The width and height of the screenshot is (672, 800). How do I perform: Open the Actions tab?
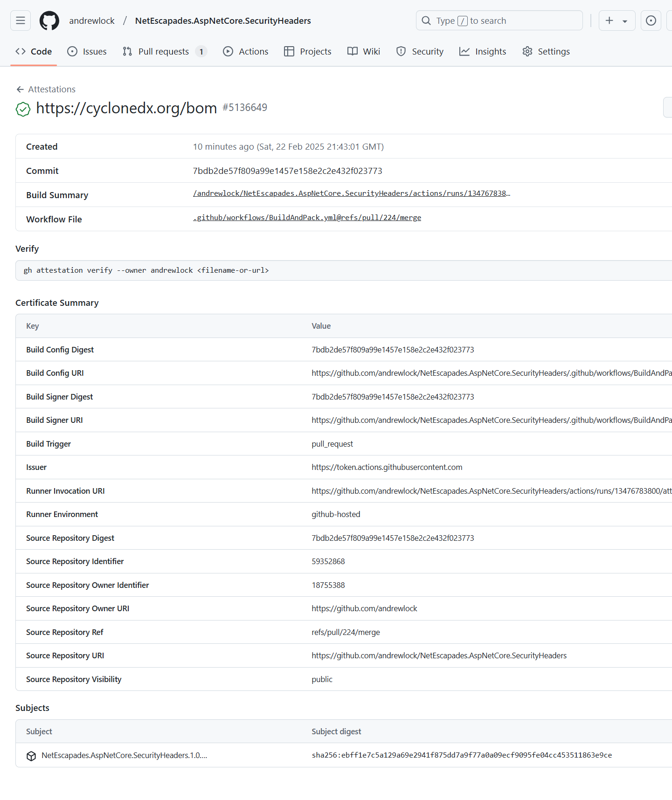246,51
